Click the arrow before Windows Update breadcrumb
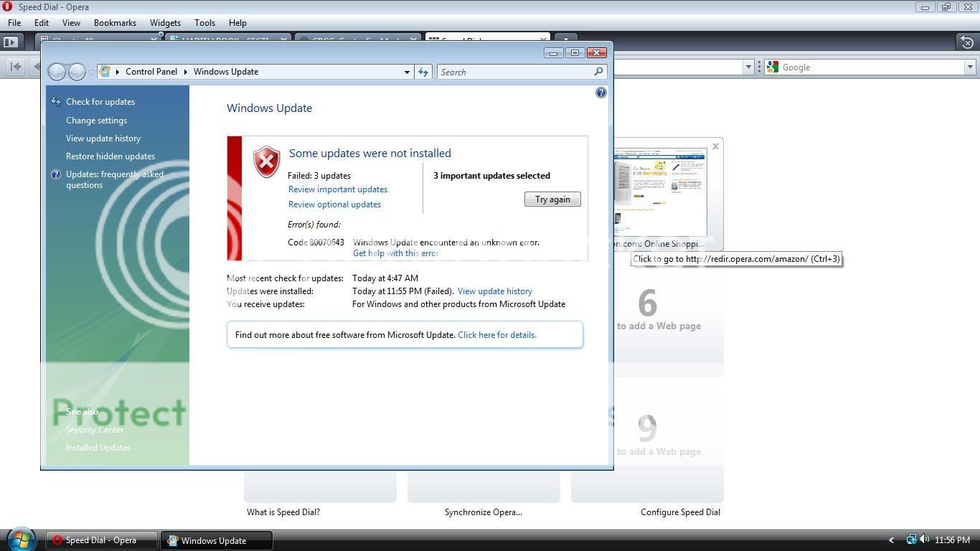980x551 pixels. click(x=185, y=72)
